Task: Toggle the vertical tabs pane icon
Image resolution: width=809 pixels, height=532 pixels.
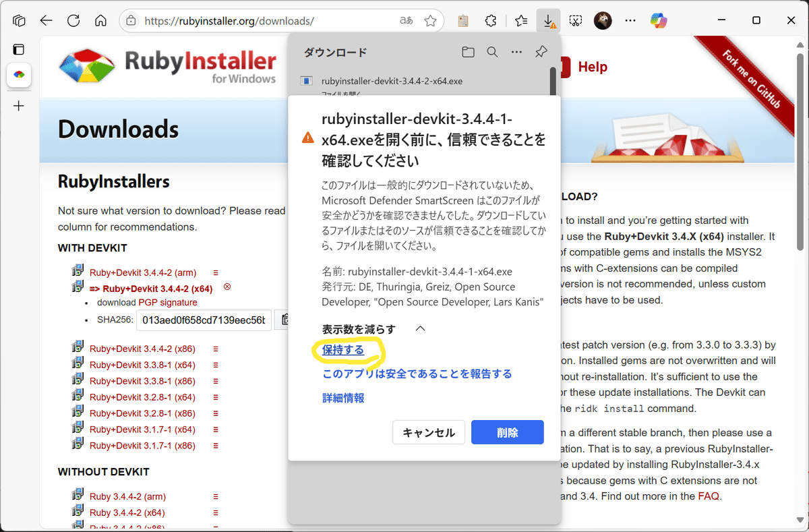Action: pyautogui.click(x=19, y=49)
